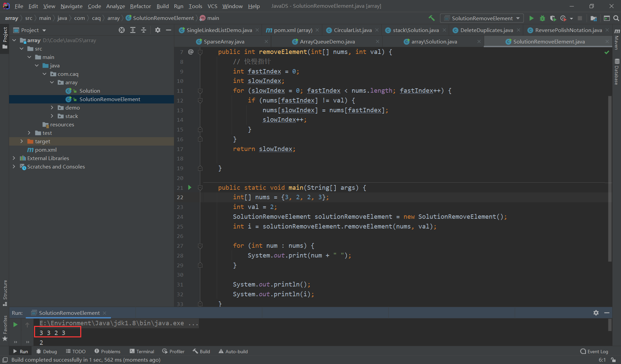Minimize the Run tool window
The height and width of the screenshot is (364, 621).
pos(607,313)
